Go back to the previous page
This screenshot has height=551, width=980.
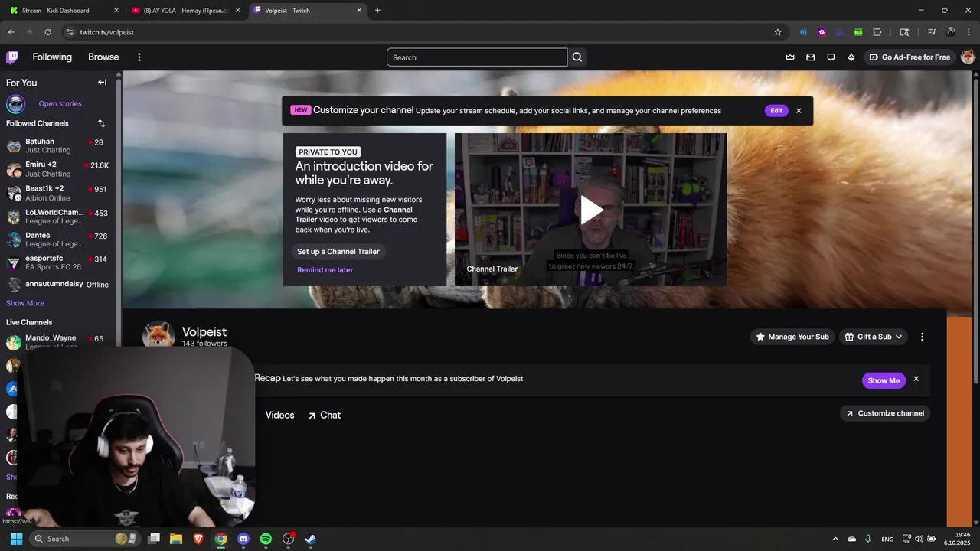pos(11,32)
